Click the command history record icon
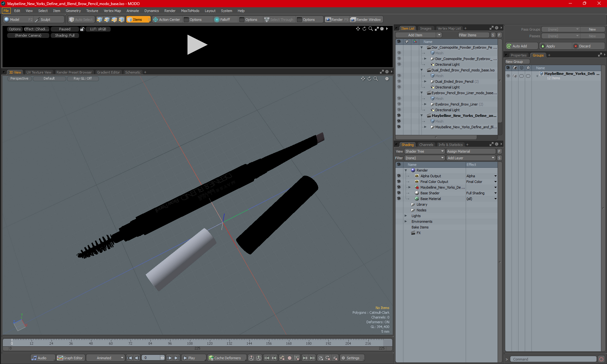This screenshot has height=364, width=607. [601, 359]
